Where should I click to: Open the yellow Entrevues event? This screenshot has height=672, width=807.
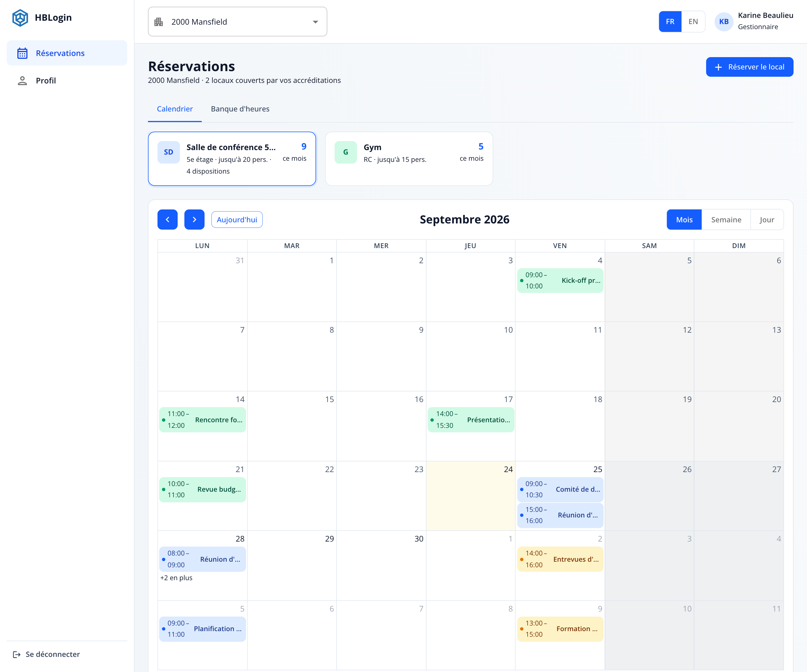560,559
